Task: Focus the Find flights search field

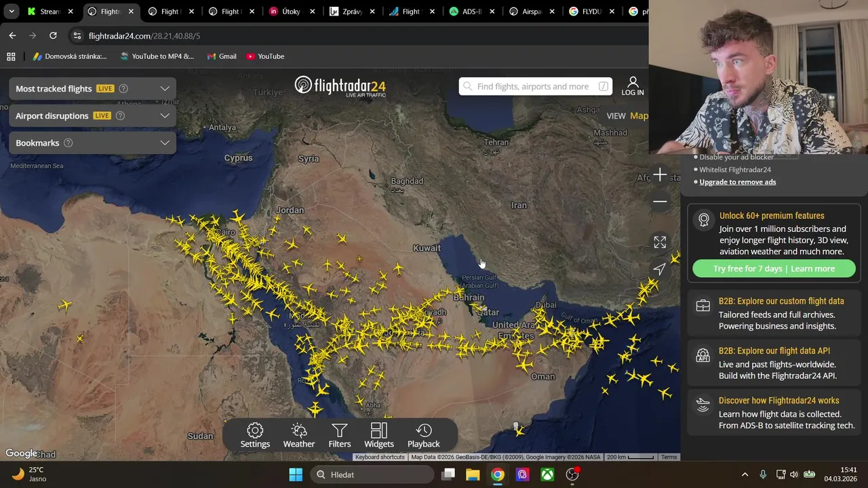Action: 536,86
